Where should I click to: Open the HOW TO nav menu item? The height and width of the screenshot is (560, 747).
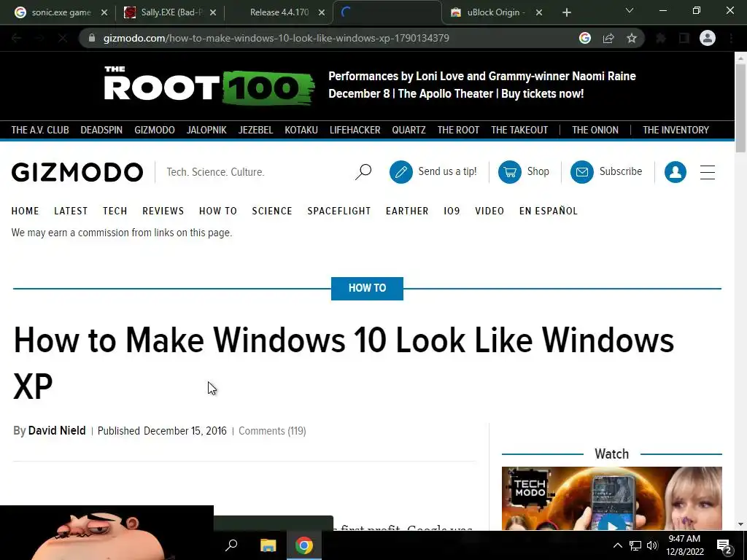point(217,211)
